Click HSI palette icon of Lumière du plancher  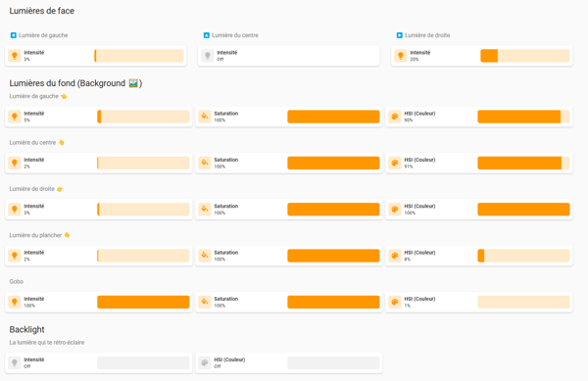[395, 256]
